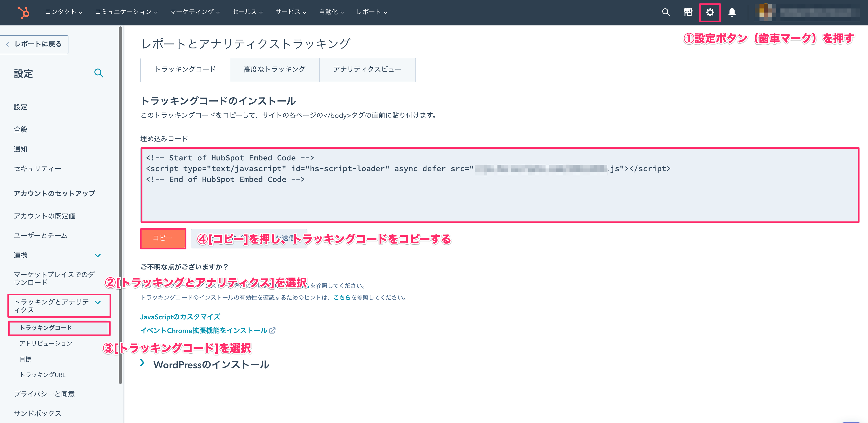Open notifications bell icon

732,12
